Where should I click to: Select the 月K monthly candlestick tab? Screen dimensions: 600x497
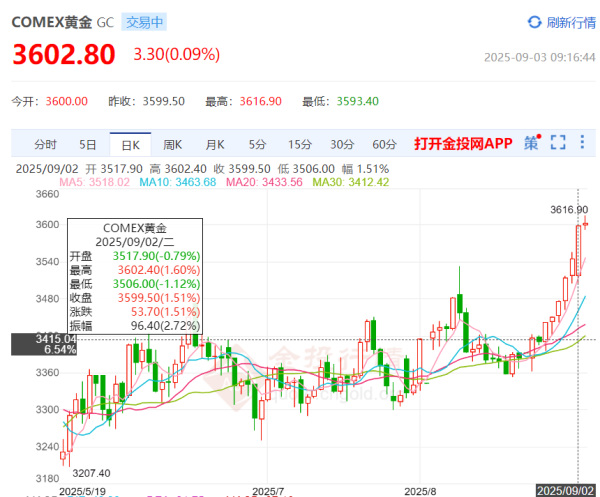tap(215, 145)
